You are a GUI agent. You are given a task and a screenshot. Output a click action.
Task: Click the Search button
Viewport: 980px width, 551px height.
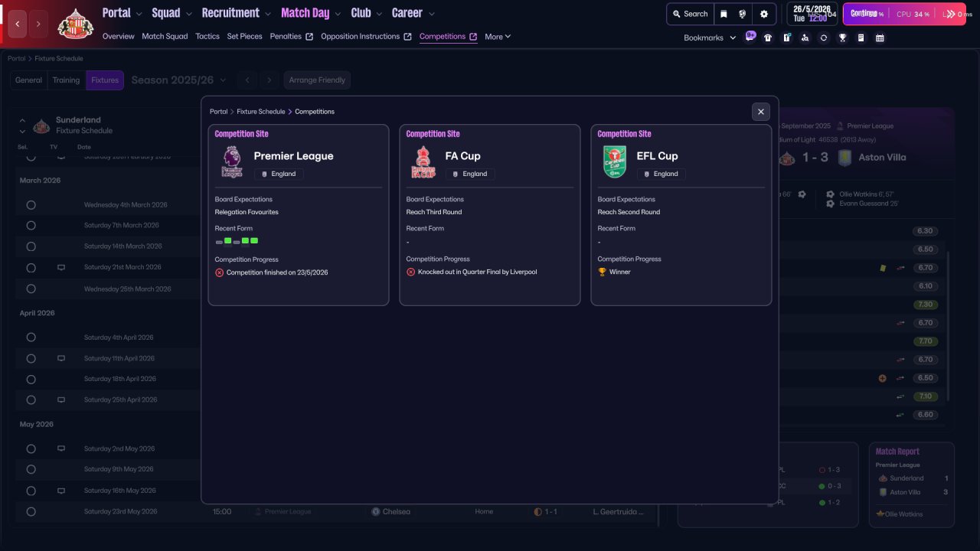point(690,14)
